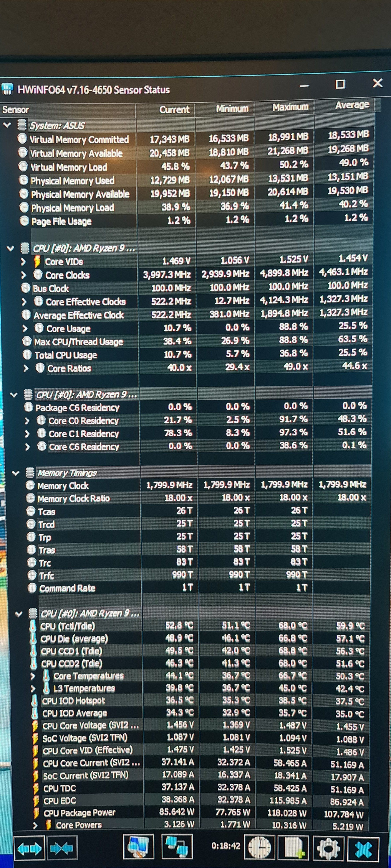Expand the Core Powers row
The image size is (391, 868).
point(35,825)
